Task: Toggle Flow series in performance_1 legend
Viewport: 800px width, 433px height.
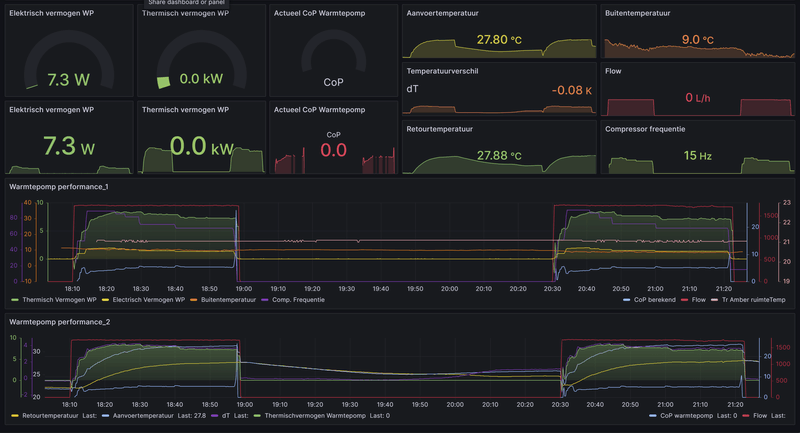Action: 698,300
